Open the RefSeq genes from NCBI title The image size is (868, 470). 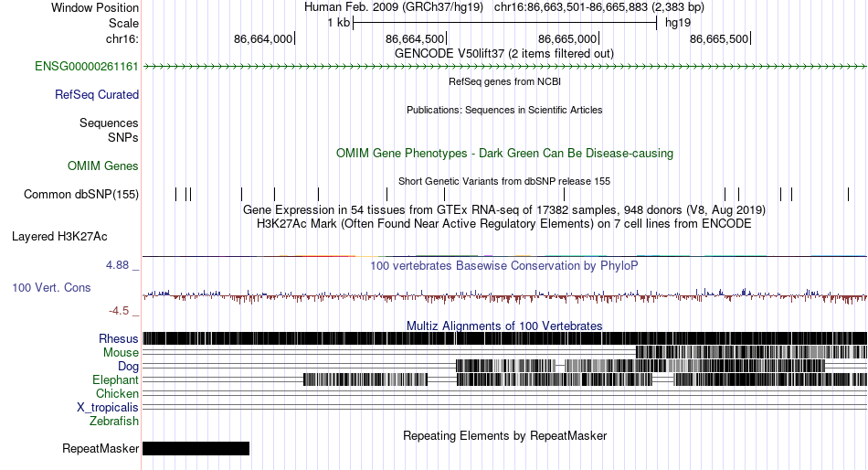coord(504,81)
